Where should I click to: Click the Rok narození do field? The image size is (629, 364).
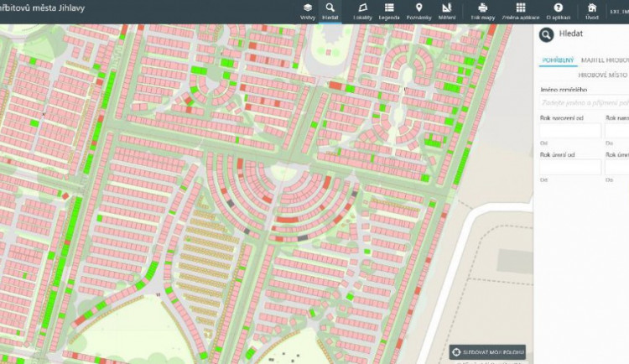617,131
